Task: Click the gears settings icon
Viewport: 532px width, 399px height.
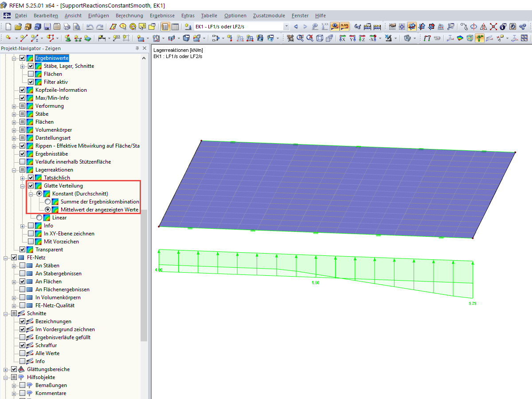Action: click(522, 27)
